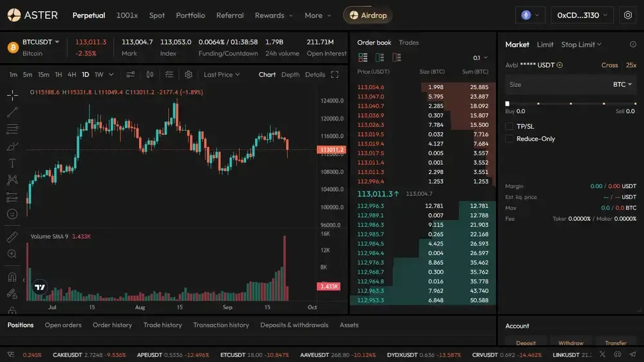The width and height of the screenshot is (644, 362).
Task: Open the global settings icon in header
Action: pos(627,15)
